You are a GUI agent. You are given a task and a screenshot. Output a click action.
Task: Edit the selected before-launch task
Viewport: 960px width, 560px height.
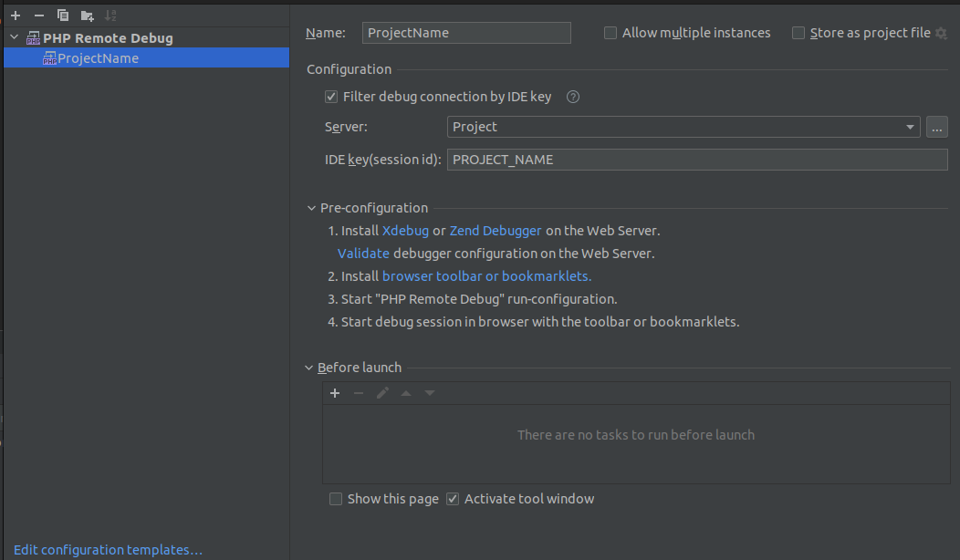tap(382, 393)
